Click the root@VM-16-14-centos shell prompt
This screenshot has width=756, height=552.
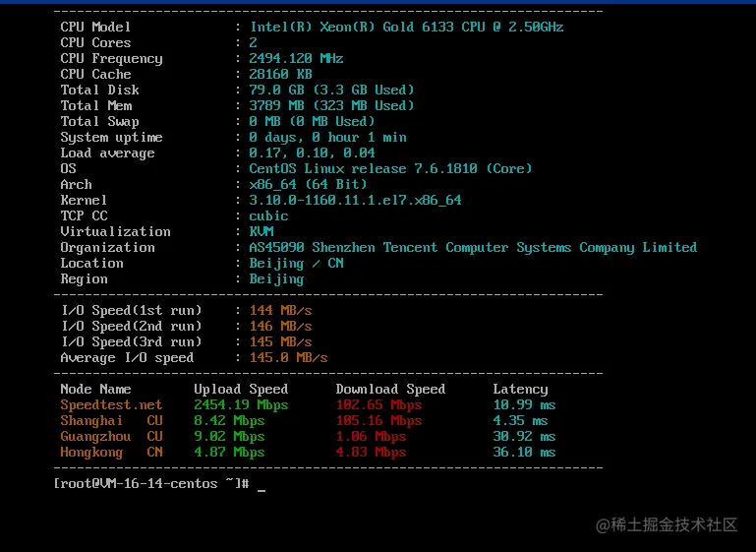[151, 483]
